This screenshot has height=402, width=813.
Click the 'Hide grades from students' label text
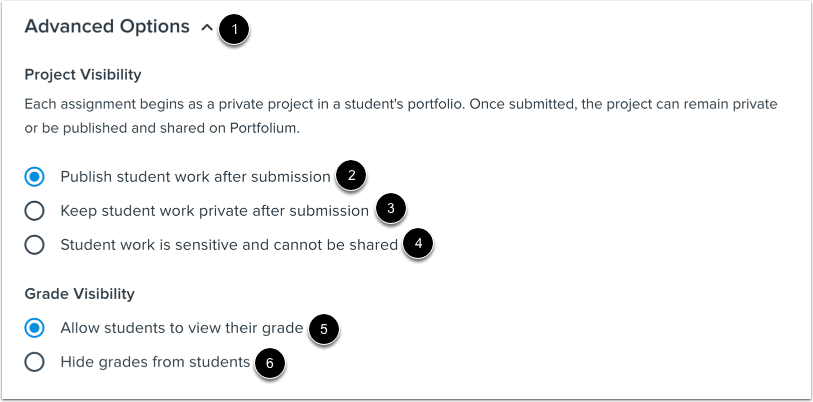(x=154, y=362)
